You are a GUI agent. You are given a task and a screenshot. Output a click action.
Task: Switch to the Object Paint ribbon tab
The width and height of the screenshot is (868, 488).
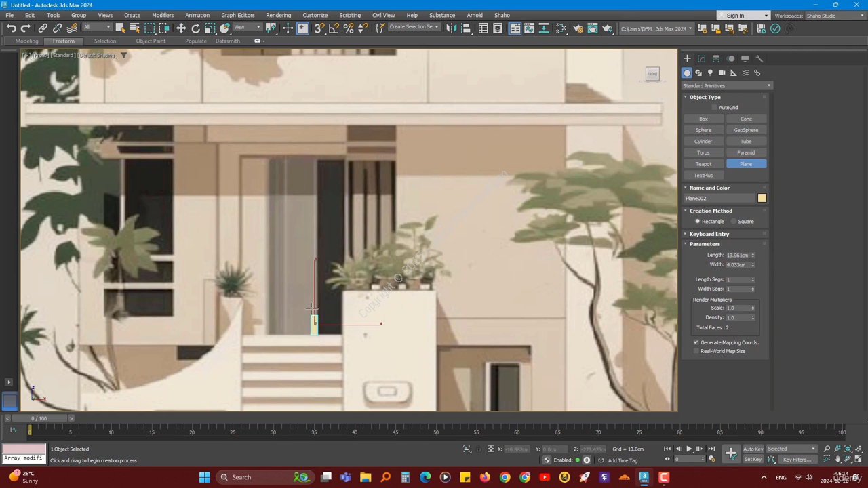point(151,41)
